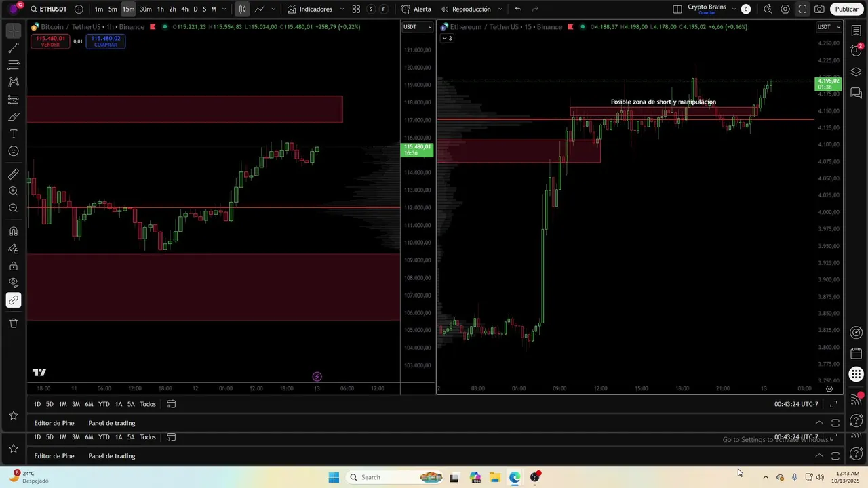Screen dimensions: 868x488
Task: Open the Fibonacci and Gann tools
Action: (14, 65)
